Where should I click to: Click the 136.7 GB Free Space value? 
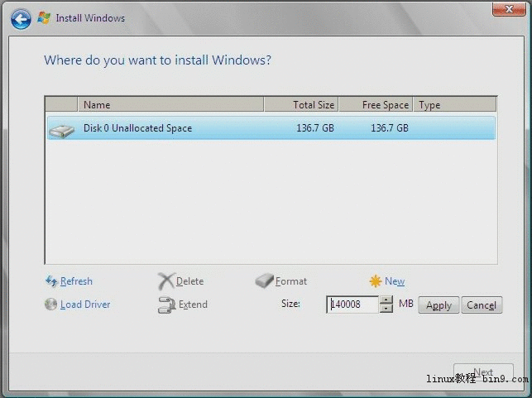[390, 128]
